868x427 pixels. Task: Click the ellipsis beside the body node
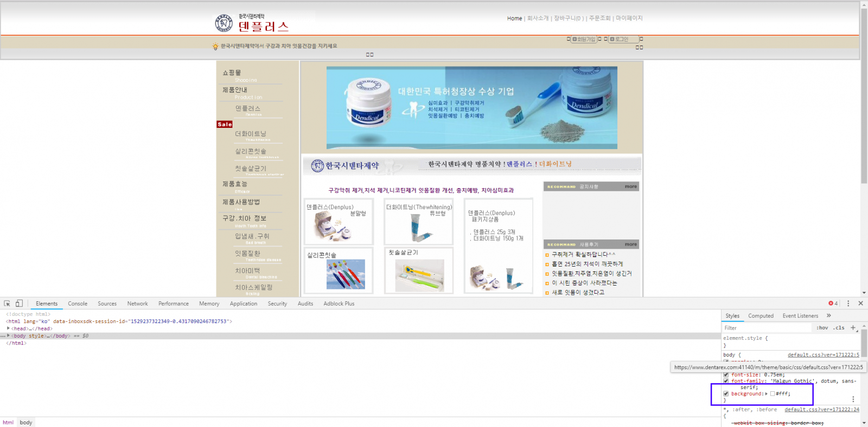(x=3, y=336)
